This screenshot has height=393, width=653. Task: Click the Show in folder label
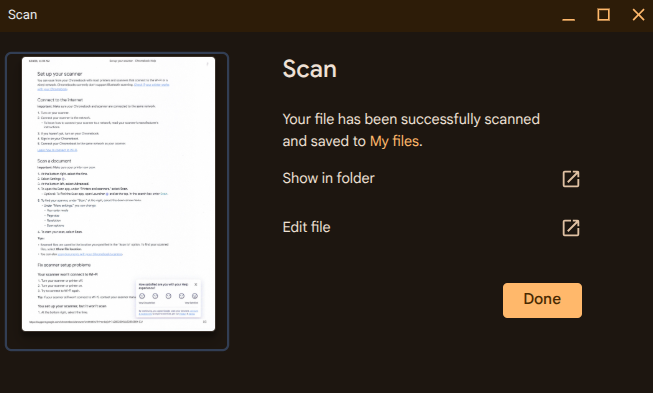(x=329, y=178)
